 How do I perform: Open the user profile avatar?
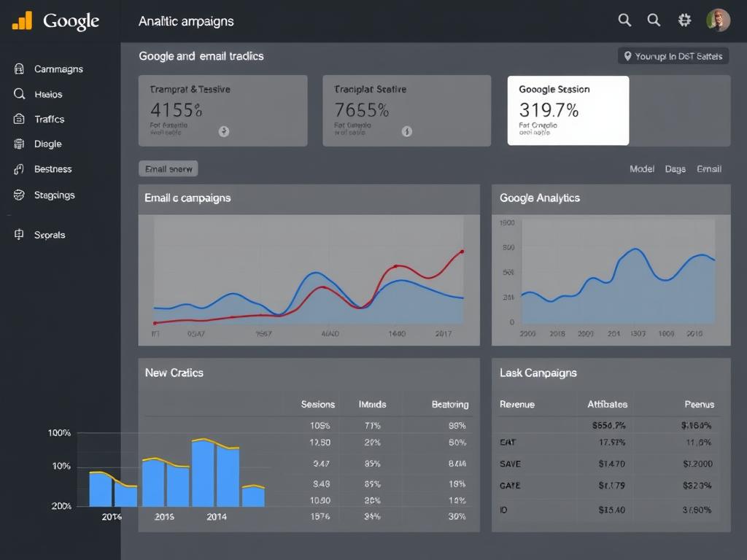pos(718,20)
